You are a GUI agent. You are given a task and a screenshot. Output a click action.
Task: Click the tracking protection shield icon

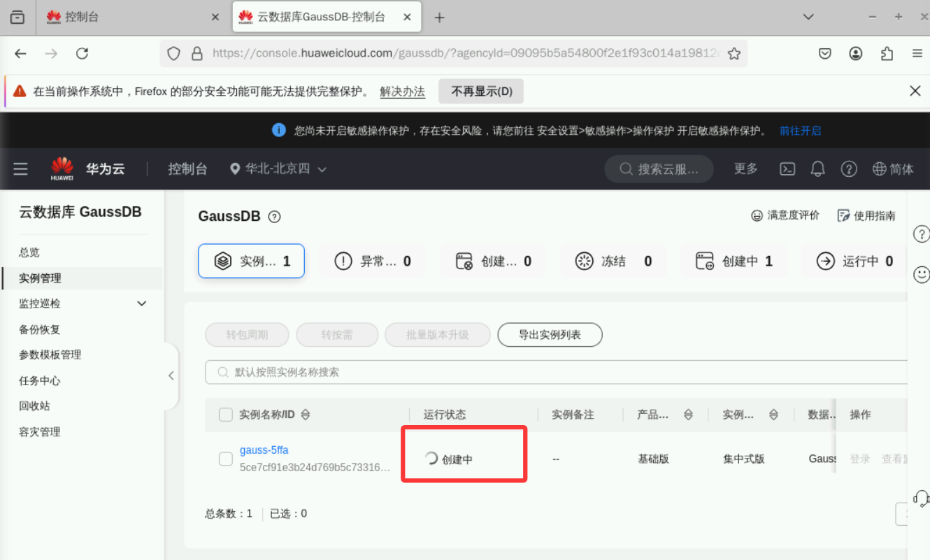[174, 54]
